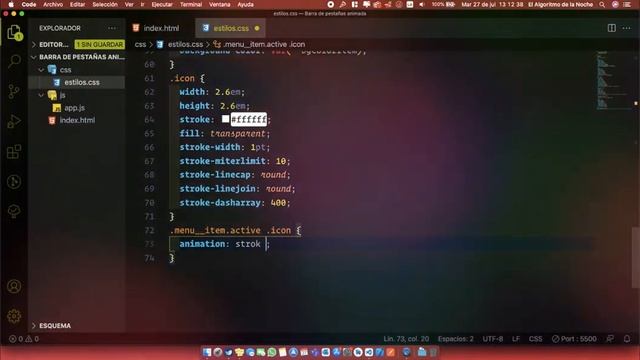Viewport: 640px width, 360px height.
Task: Click the Port : 5500 live server indicator
Action: [x=574, y=339]
